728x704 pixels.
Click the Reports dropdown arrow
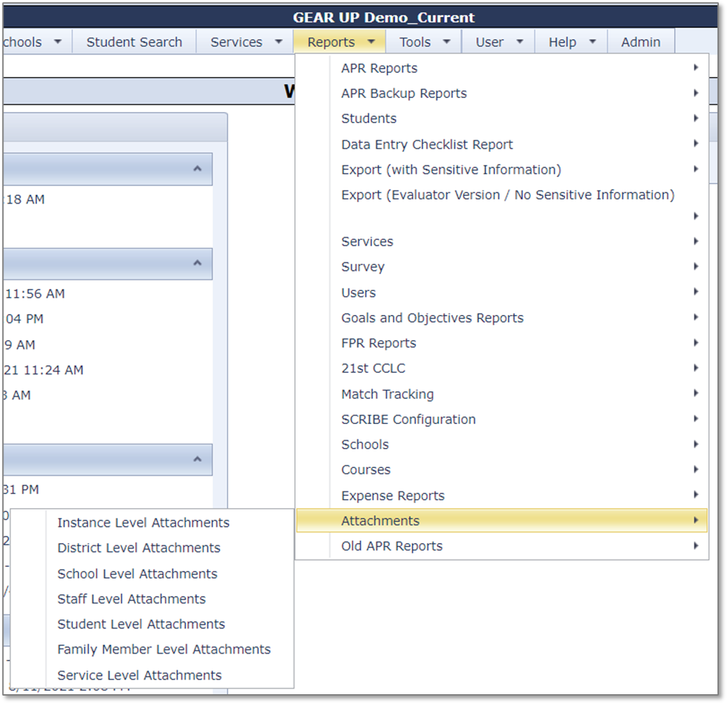(371, 42)
